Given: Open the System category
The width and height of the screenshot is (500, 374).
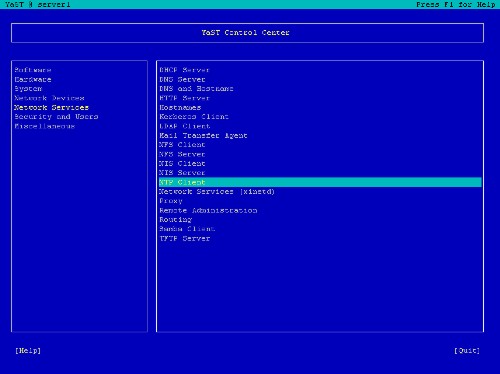Looking at the screenshot, I should coord(28,89).
